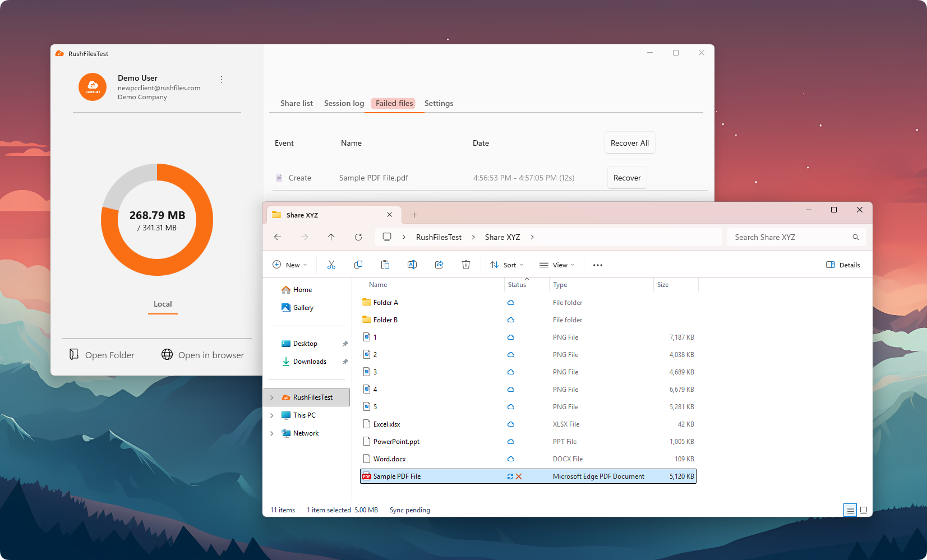This screenshot has width=927, height=560.
Task: Open the Sort dropdown menu
Action: point(507,265)
